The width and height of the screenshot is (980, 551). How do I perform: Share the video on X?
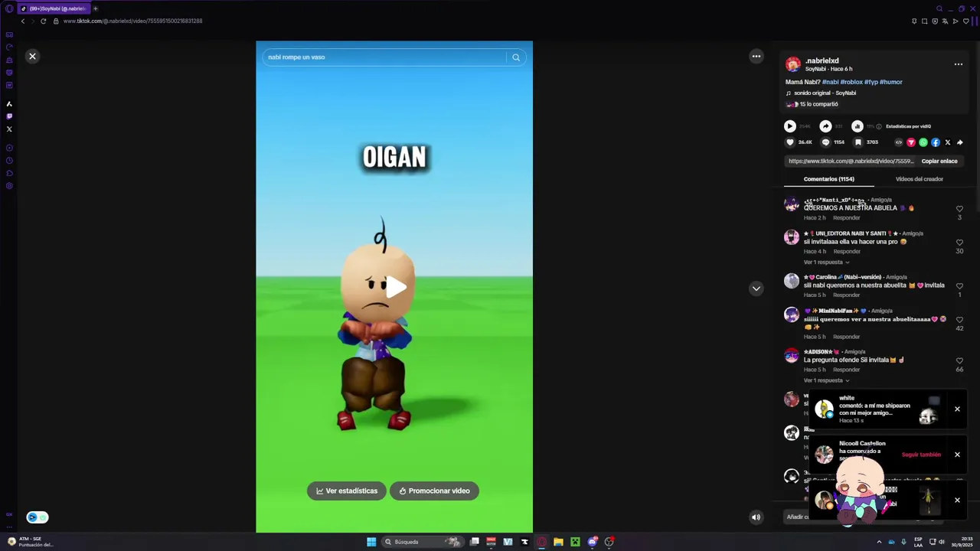click(x=948, y=142)
